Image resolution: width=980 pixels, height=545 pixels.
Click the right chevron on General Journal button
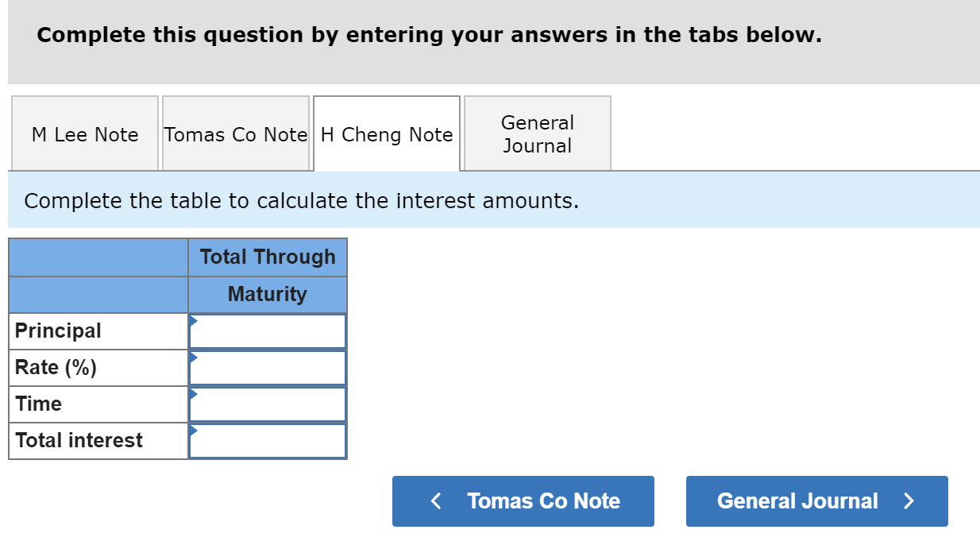(x=909, y=501)
